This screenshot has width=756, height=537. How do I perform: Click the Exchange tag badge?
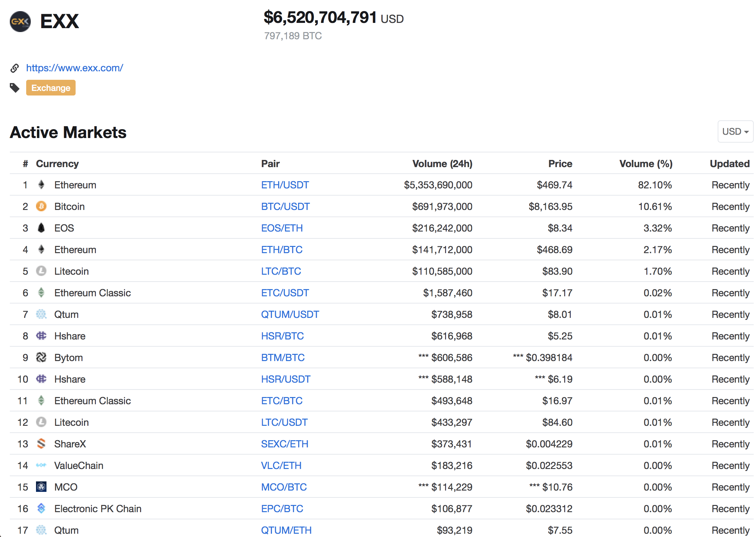click(51, 88)
